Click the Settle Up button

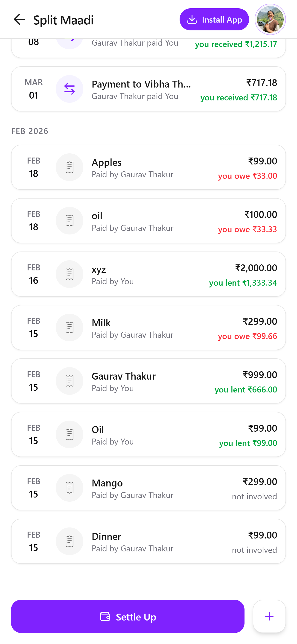(x=128, y=617)
